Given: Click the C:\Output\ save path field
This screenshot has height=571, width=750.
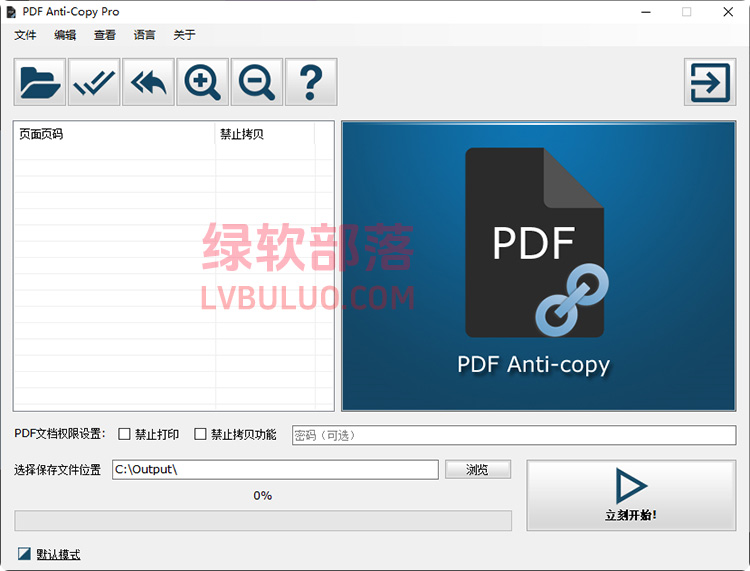Looking at the screenshot, I should pyautogui.click(x=275, y=470).
